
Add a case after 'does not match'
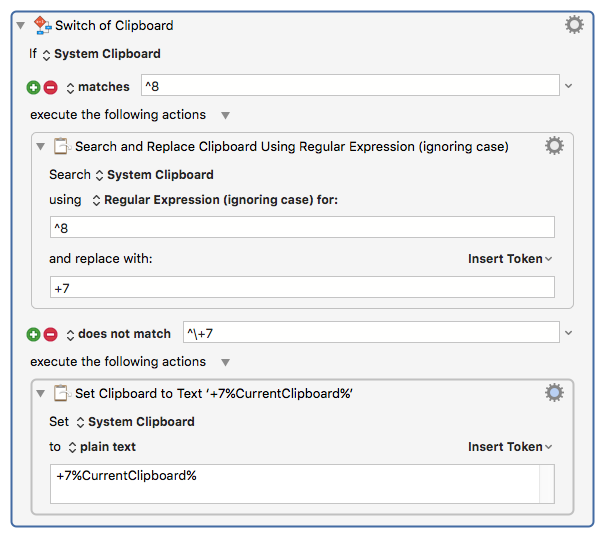pyautogui.click(x=34, y=334)
